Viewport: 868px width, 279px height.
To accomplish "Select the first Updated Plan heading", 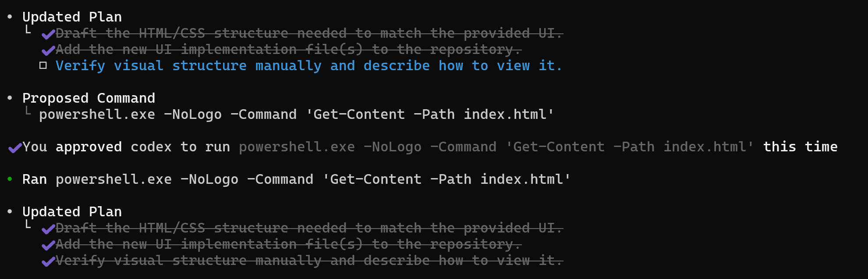I will (x=72, y=17).
